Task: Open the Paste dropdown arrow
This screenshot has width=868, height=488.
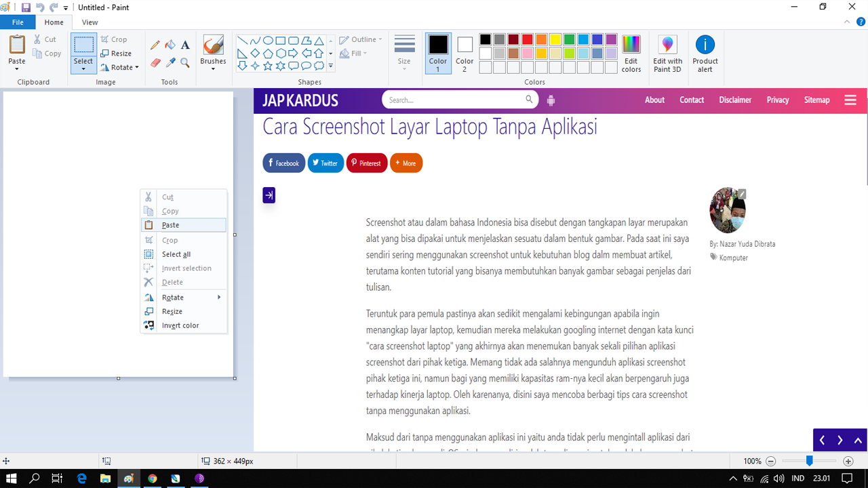Action: [17, 68]
